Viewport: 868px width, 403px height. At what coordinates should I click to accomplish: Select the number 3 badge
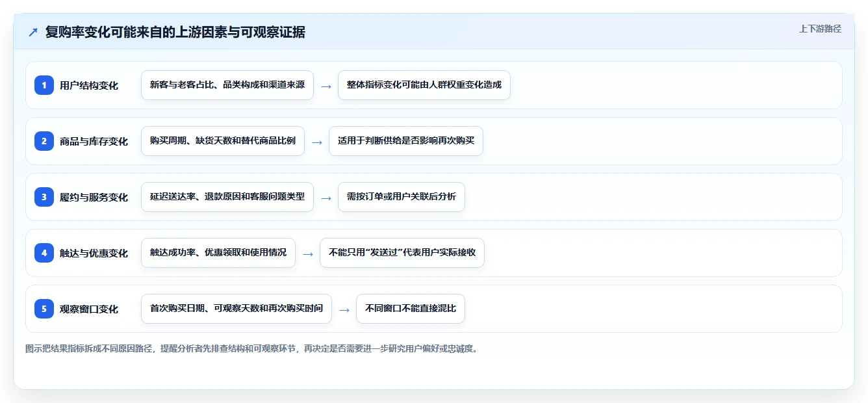pyautogui.click(x=44, y=197)
